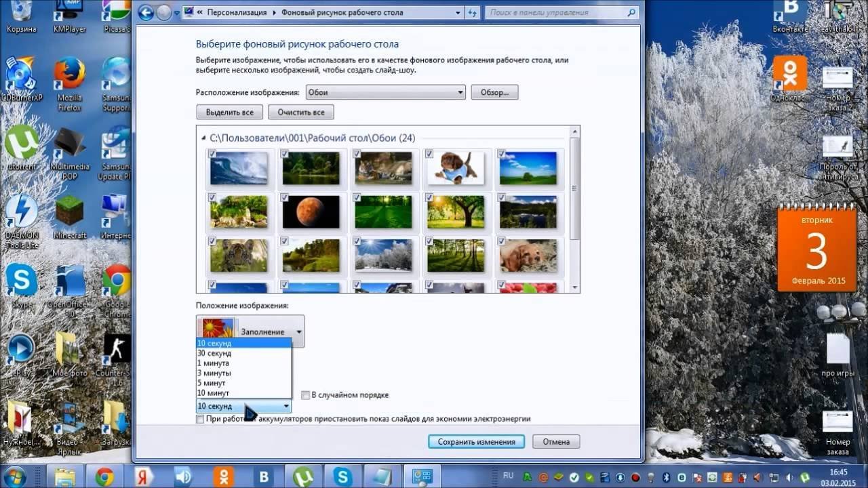
Task: Collapse the Обои (24) folder group
Action: tap(204, 138)
